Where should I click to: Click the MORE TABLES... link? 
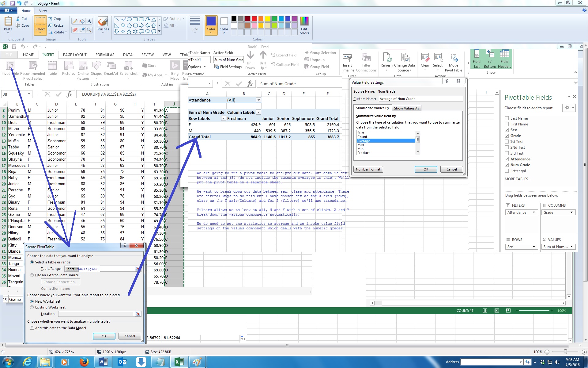pos(518,179)
